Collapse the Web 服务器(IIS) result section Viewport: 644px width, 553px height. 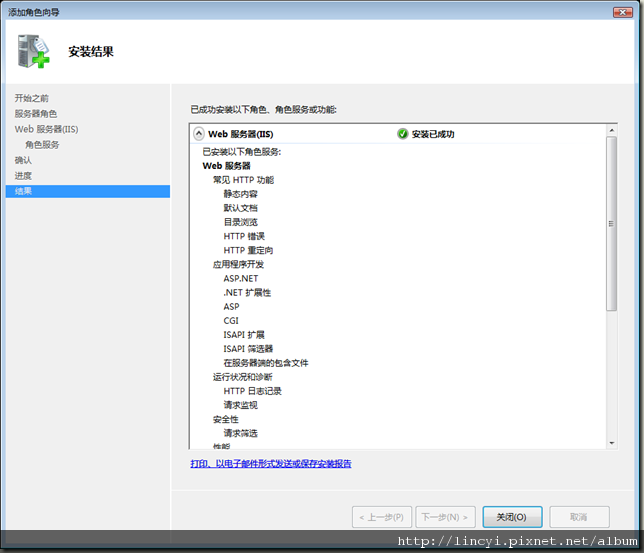pyautogui.click(x=199, y=134)
